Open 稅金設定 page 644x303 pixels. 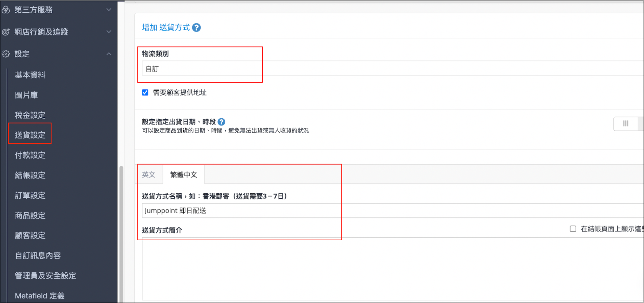(x=30, y=115)
